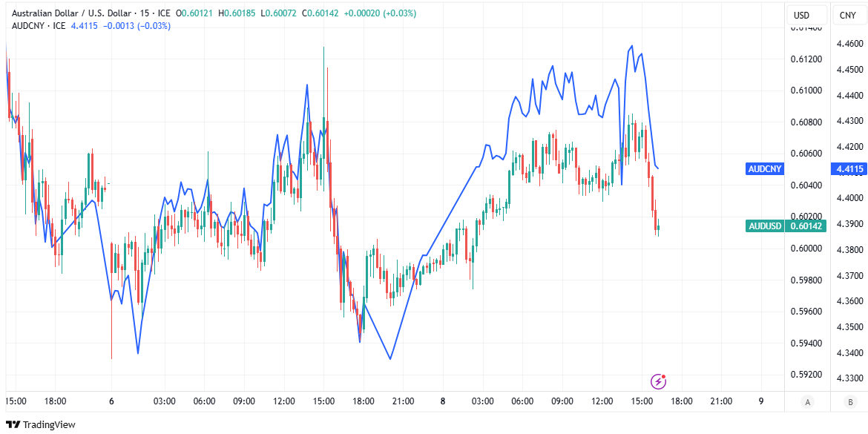Toggle the A scale mode button
The image size is (868, 434).
[x=807, y=401]
